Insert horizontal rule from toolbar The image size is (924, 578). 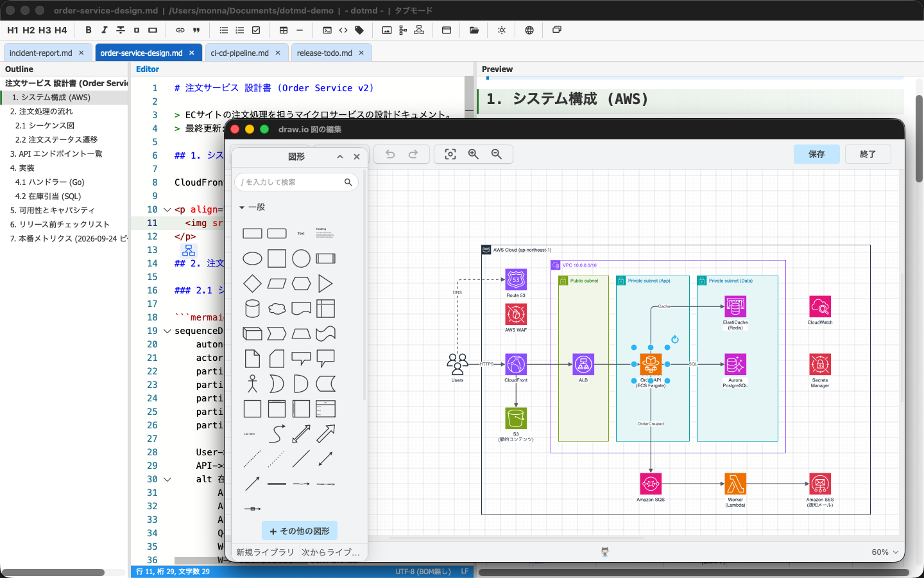coord(300,30)
